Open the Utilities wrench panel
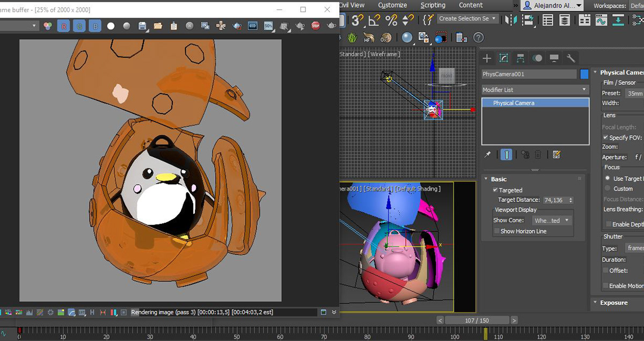This screenshot has width=644, height=341. point(571,58)
